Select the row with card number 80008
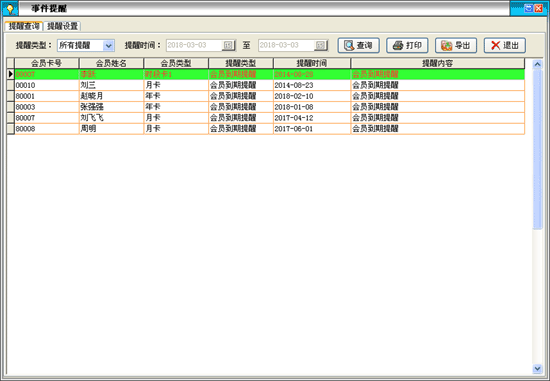The height and width of the screenshot is (381, 550). click(x=269, y=129)
